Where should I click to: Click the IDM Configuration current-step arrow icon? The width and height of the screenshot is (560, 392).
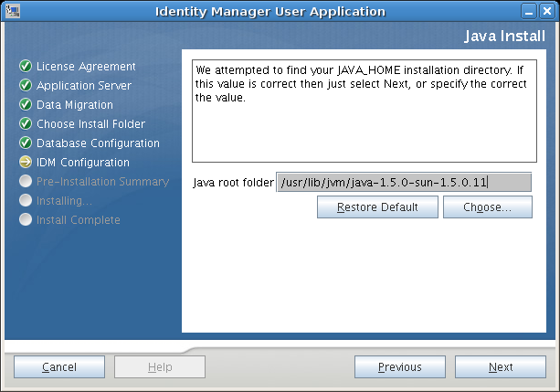(26, 163)
